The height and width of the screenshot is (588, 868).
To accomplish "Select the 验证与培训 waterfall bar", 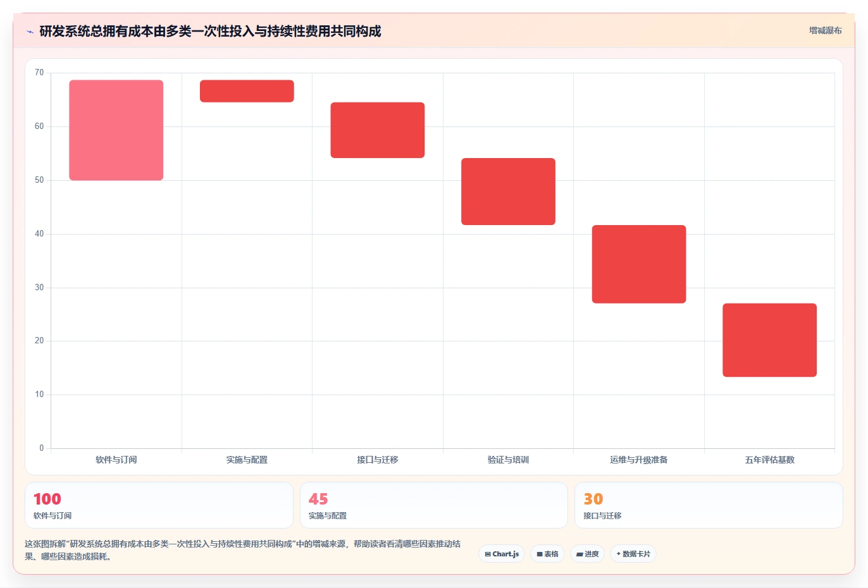I will (x=508, y=192).
